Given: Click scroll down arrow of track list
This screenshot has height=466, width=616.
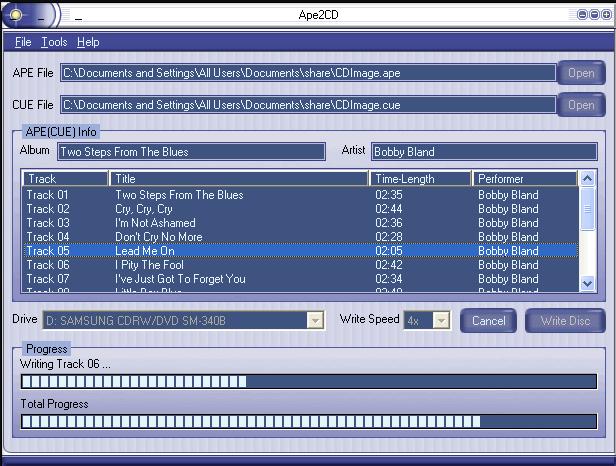Looking at the screenshot, I should pos(587,283).
